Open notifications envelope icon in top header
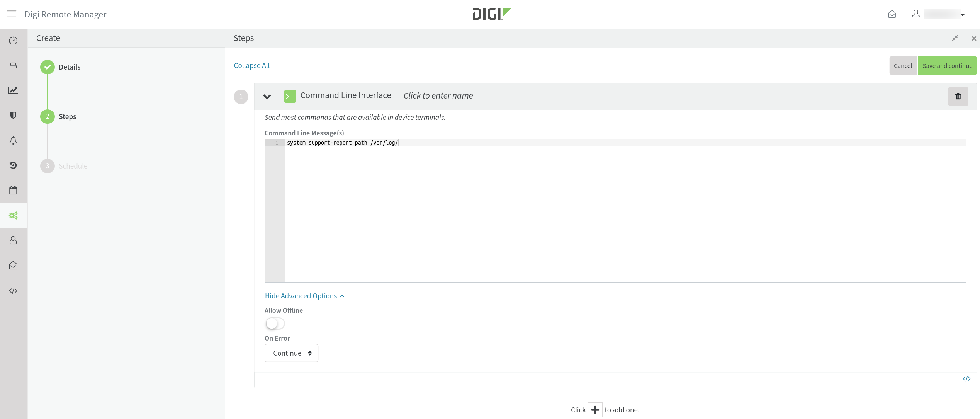The image size is (980, 419). coord(892,14)
